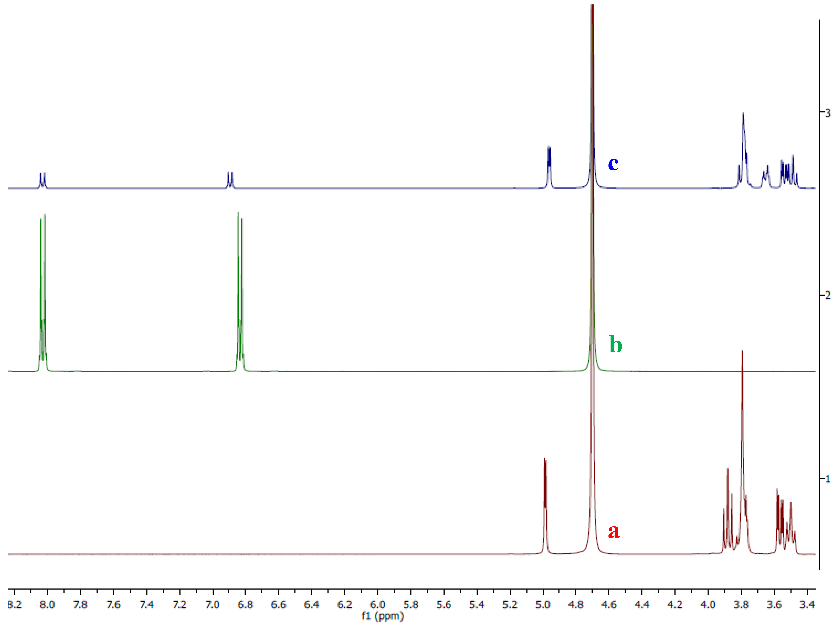The height and width of the screenshot is (626, 840).
Task: Click the f1 (ppm) axis title
Action: [x=382, y=616]
